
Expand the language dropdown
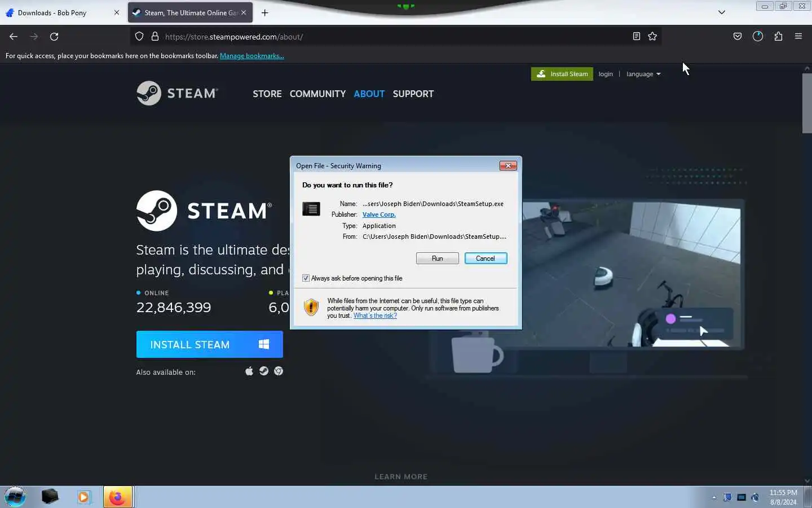(x=643, y=74)
